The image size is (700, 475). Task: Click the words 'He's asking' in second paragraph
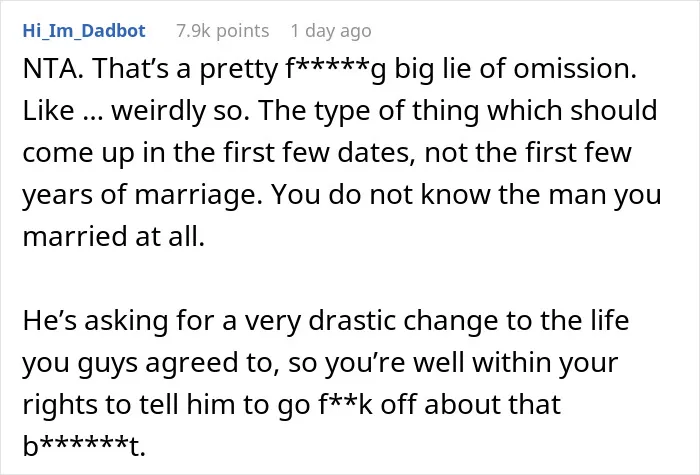pos(95,321)
